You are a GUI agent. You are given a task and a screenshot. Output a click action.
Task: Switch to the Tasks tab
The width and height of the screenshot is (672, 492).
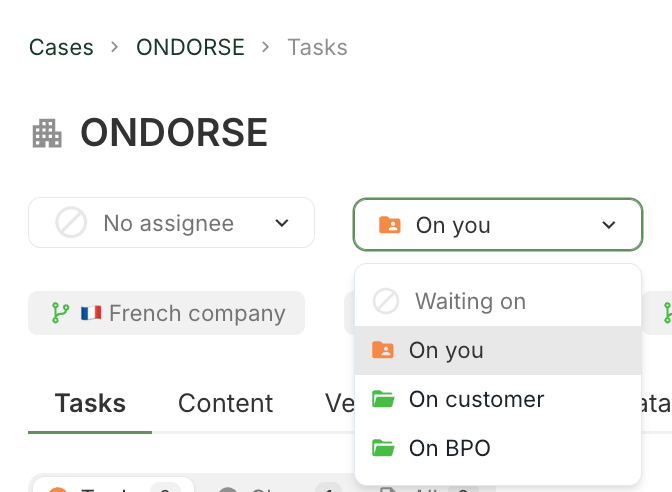point(90,403)
